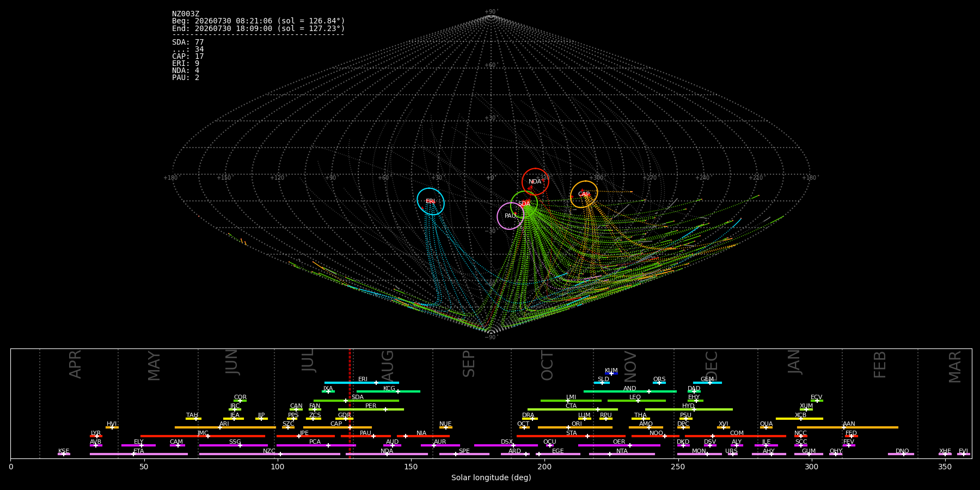Click the orange CAP radiant circle
The image size is (980, 490).
(x=584, y=194)
